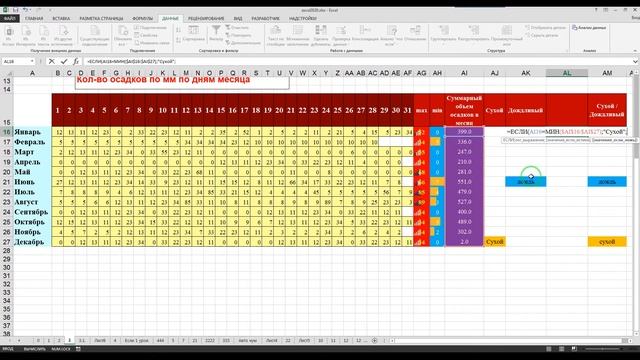Click the Flash Fill icon
The height and width of the screenshot is (360, 640).
point(298,36)
